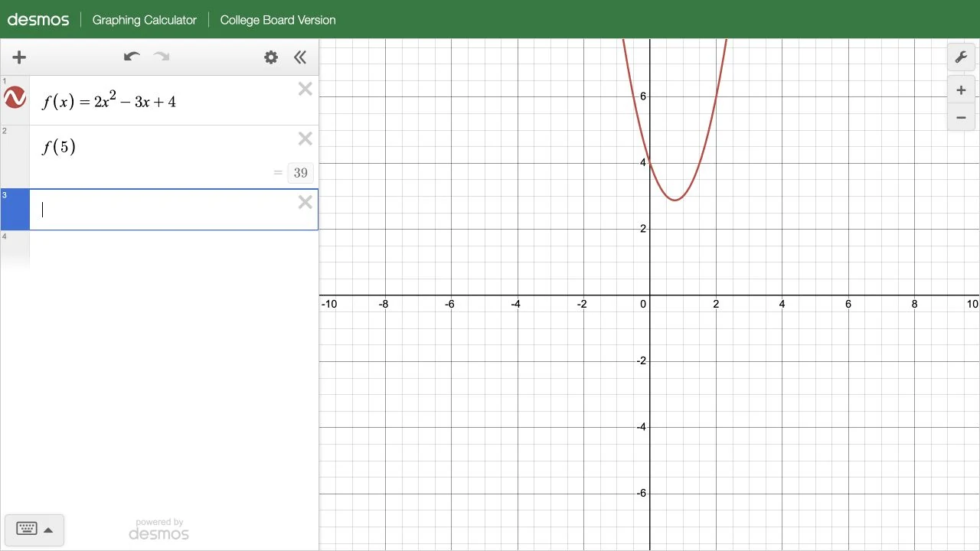The height and width of the screenshot is (551, 980).
Task: Zoom in on the graph
Action: tap(961, 90)
